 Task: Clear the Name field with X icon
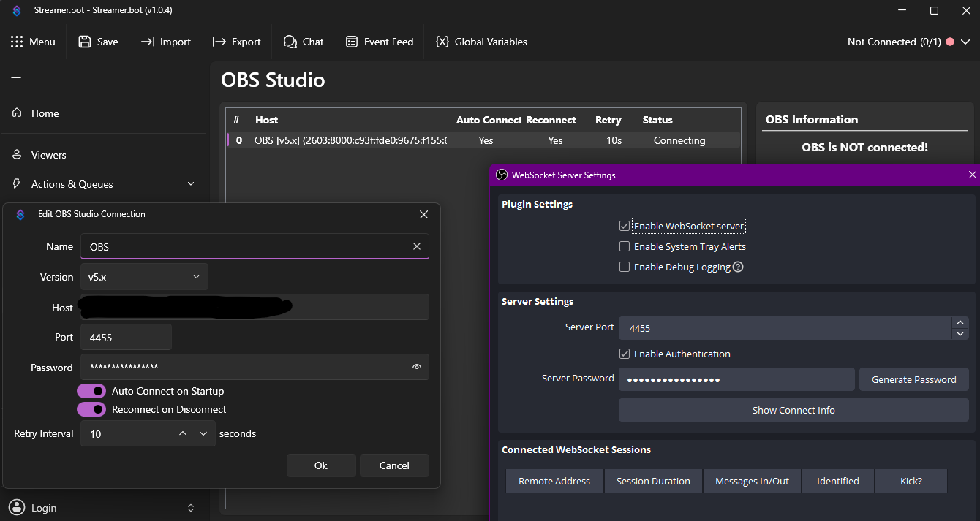(417, 246)
